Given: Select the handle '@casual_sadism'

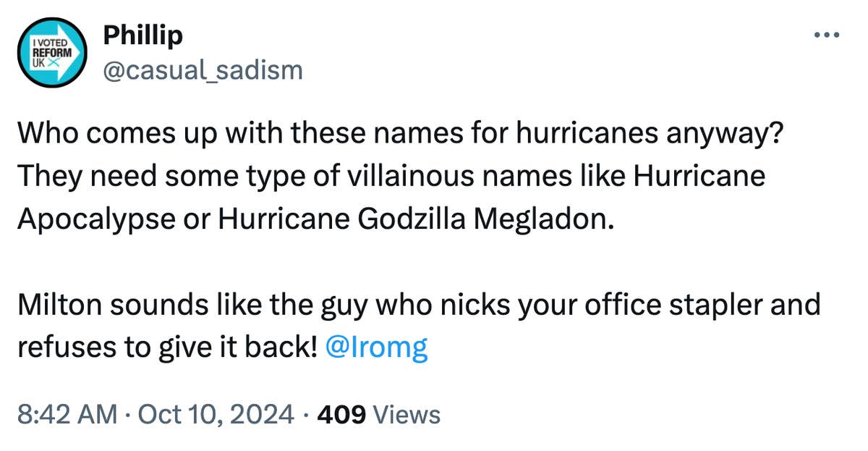Looking at the screenshot, I should tap(202, 69).
